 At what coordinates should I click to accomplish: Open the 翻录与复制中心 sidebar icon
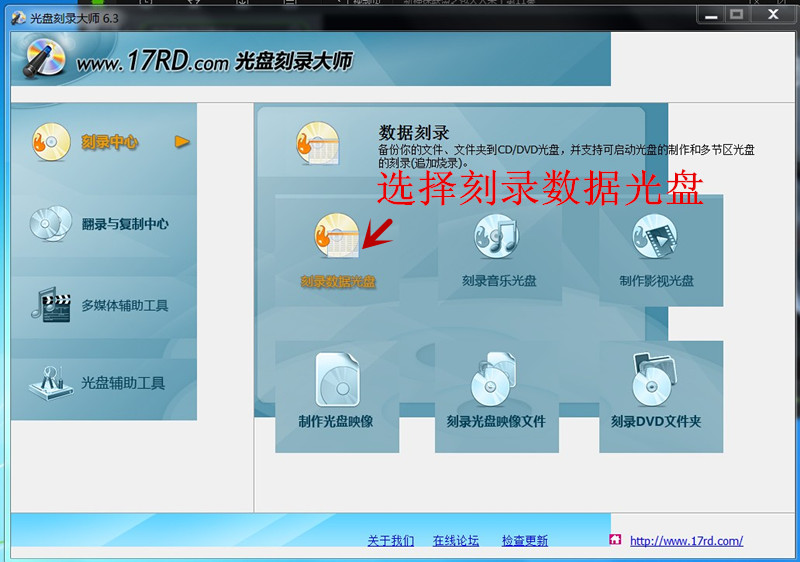[x=50, y=223]
